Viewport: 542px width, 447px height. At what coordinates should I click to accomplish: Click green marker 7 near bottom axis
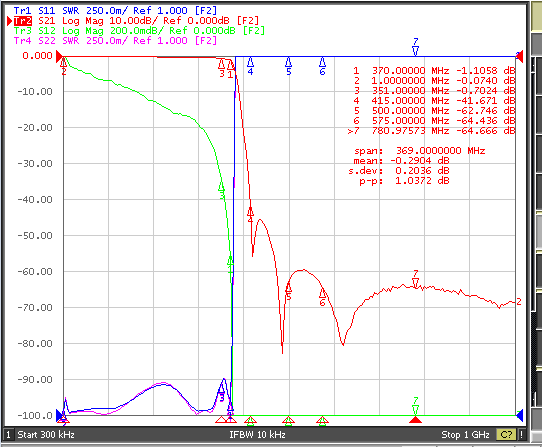click(415, 406)
